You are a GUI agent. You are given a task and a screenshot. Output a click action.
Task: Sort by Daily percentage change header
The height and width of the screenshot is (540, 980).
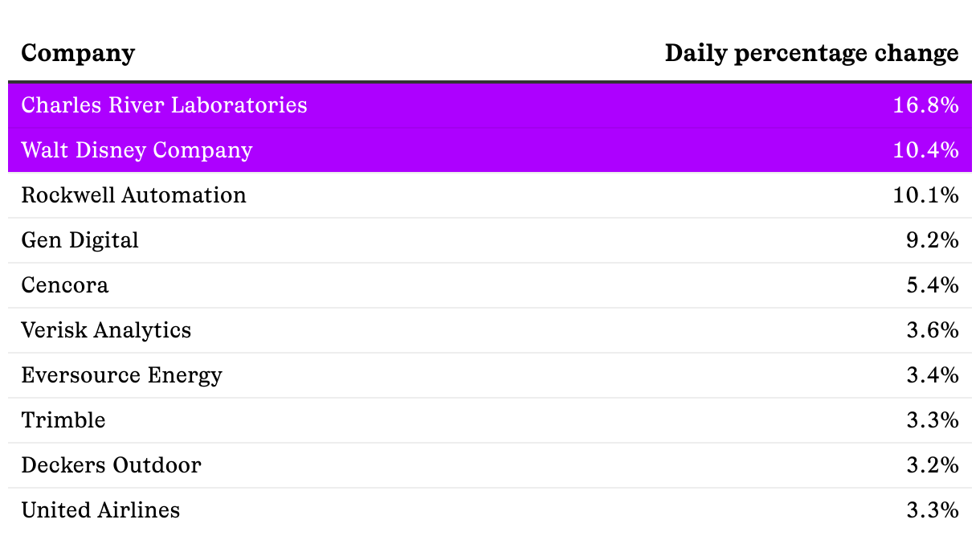click(811, 53)
